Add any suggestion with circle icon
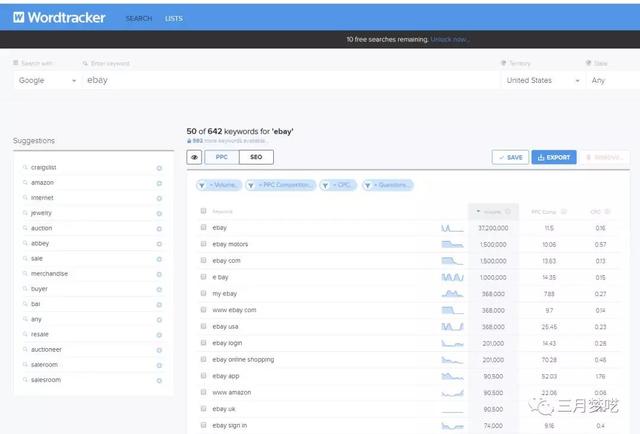Screen dimensions: 640x434 pos(159,320)
